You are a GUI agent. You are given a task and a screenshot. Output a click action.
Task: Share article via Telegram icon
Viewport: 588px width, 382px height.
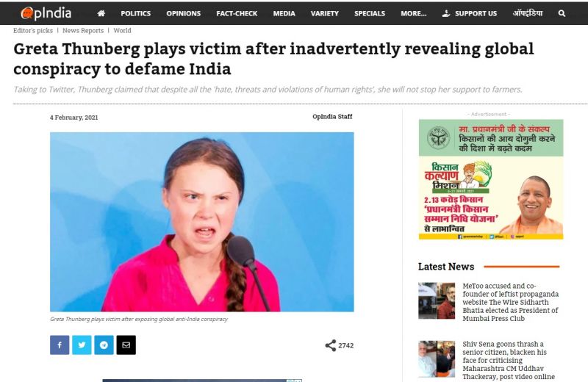coord(104,345)
